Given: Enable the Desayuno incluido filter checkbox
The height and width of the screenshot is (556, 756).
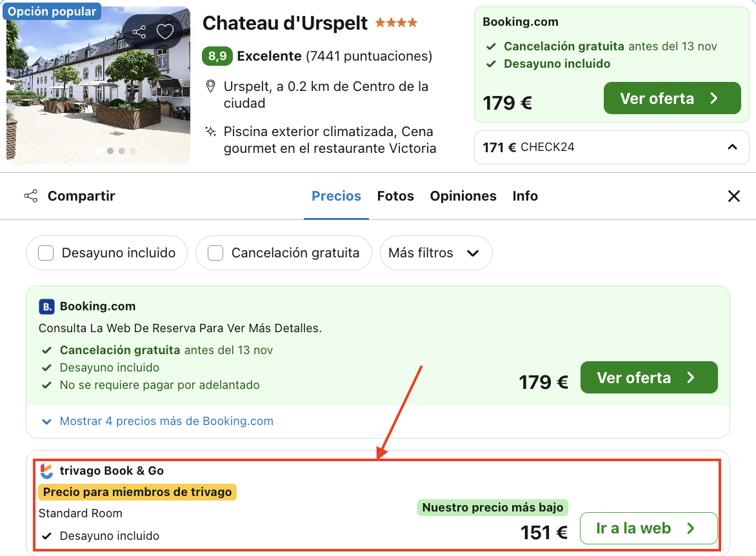Looking at the screenshot, I should point(46,253).
